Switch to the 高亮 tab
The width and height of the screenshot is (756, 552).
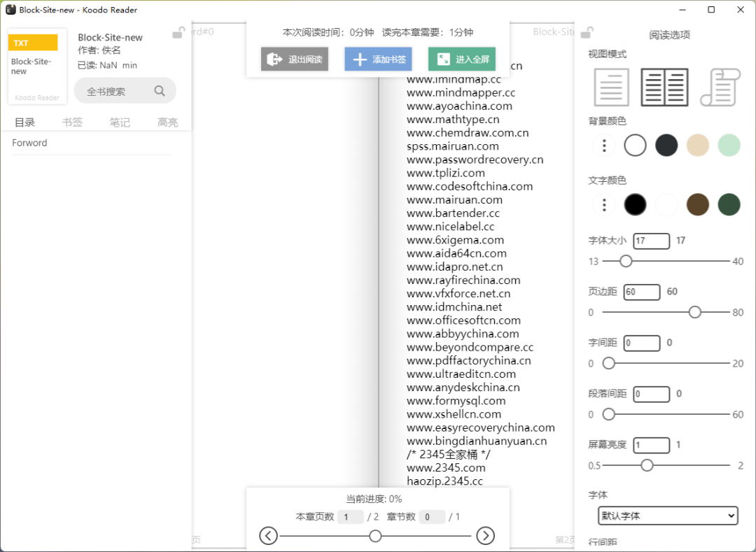tap(167, 122)
